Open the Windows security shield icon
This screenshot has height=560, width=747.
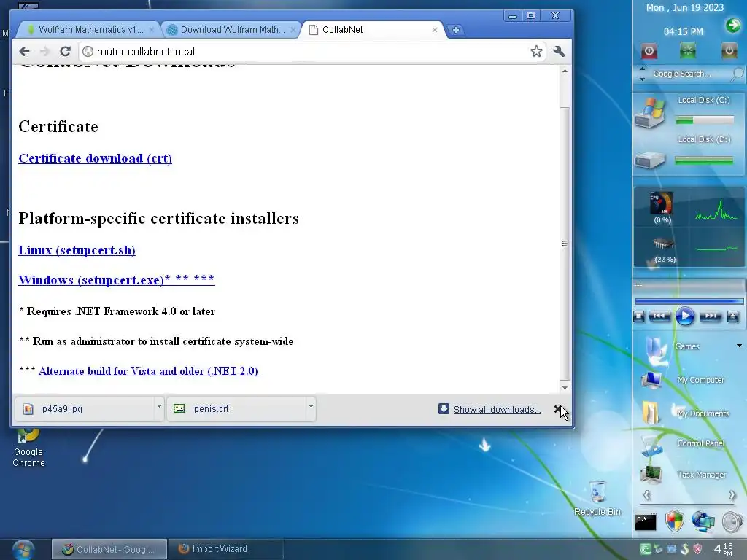coord(675,521)
